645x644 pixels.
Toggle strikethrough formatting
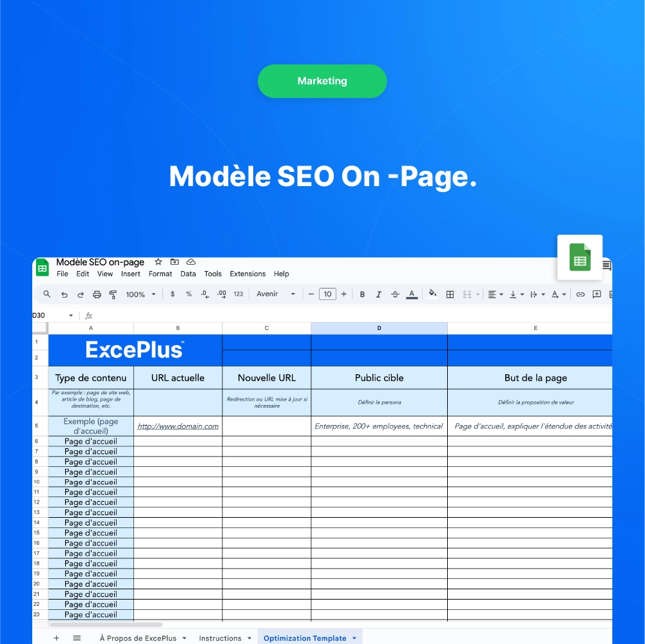coord(395,294)
